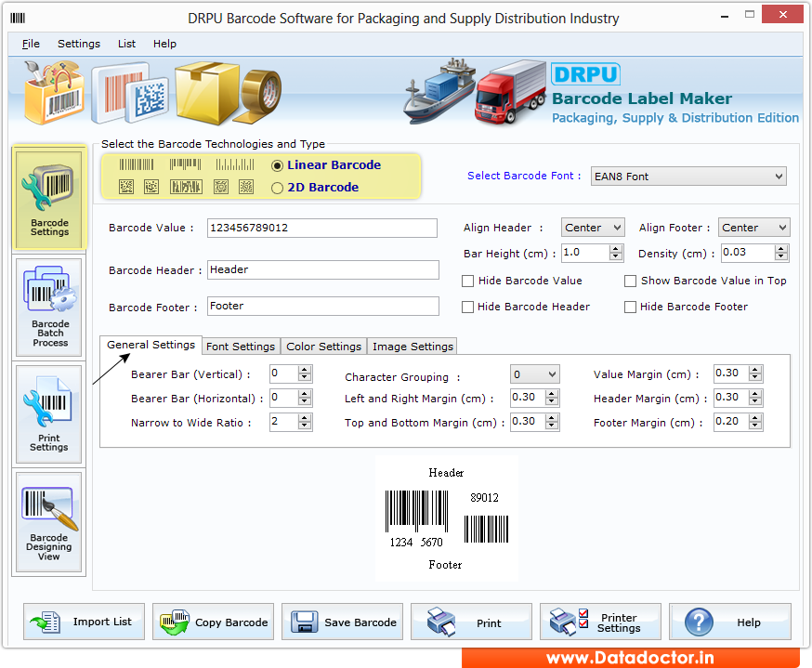The width and height of the screenshot is (812, 668).
Task: Open Print Settings sidebar panel
Action: coord(49,413)
